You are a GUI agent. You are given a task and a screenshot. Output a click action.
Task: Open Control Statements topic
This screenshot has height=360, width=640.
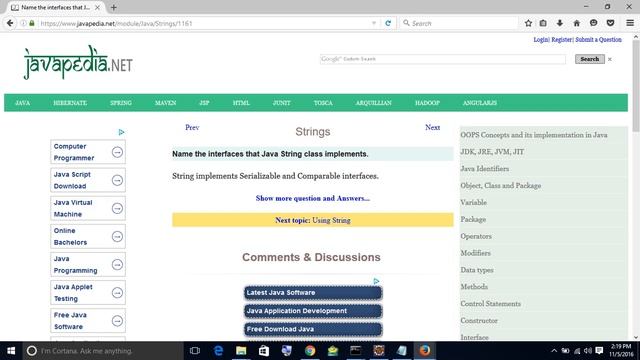(491, 304)
